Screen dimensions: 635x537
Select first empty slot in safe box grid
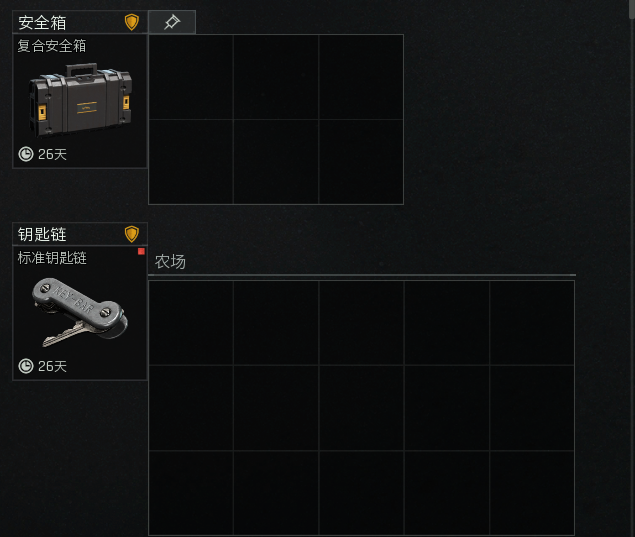pyautogui.click(x=191, y=77)
